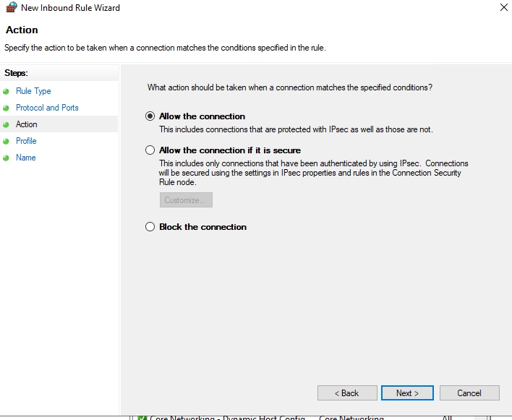
Task: Click the Customize button
Action: coord(186,200)
